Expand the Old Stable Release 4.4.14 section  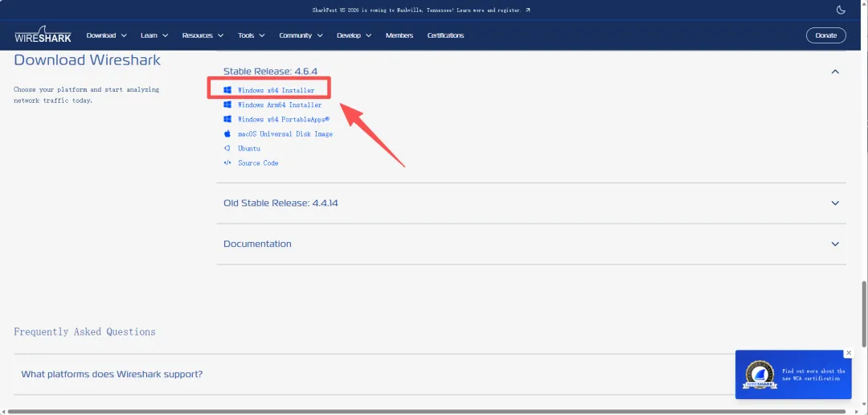tap(835, 203)
